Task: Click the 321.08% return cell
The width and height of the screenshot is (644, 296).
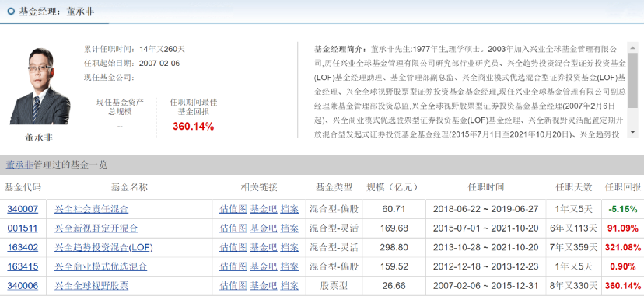Action: pyautogui.click(x=623, y=248)
